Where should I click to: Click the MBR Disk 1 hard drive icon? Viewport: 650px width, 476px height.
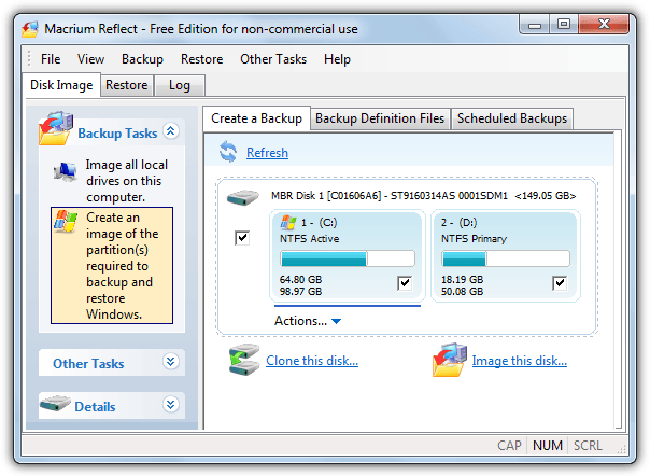click(x=242, y=198)
